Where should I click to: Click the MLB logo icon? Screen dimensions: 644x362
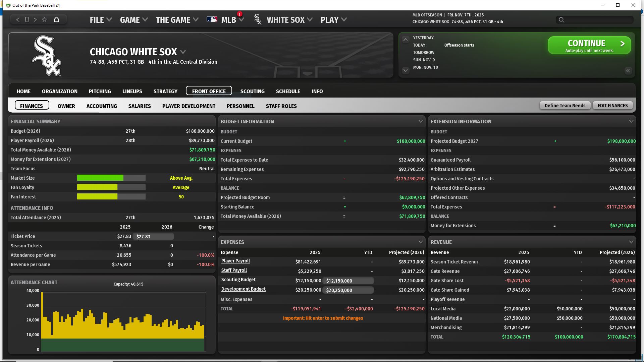click(212, 20)
